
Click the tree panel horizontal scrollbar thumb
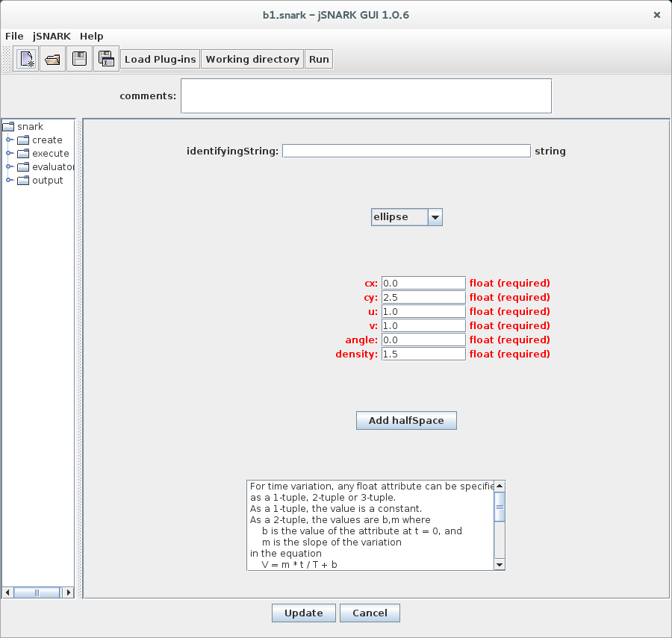point(37,592)
